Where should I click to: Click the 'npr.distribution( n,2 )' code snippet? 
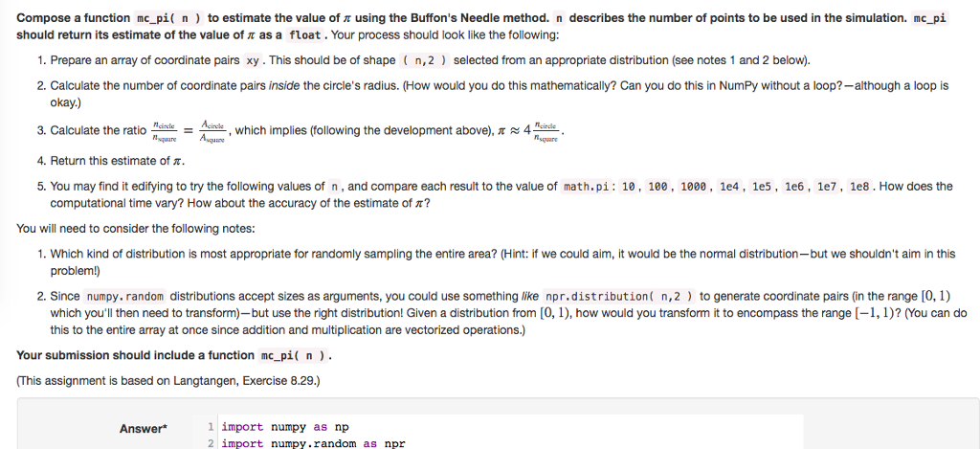pyautogui.click(x=619, y=297)
